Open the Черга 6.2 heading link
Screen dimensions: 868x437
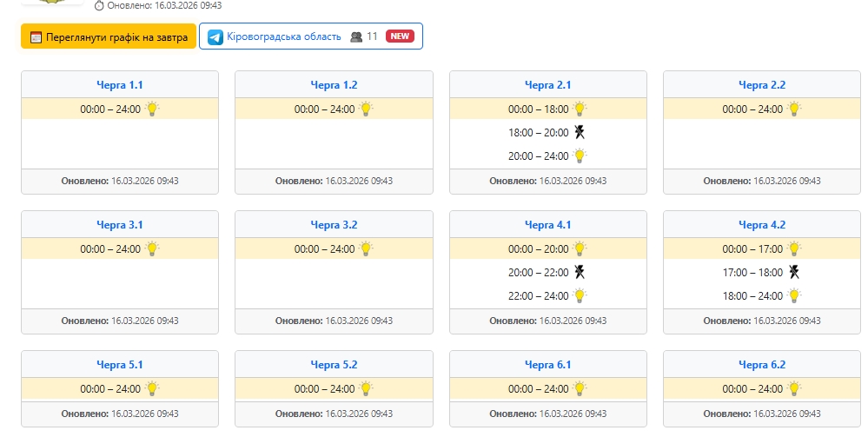click(x=762, y=365)
